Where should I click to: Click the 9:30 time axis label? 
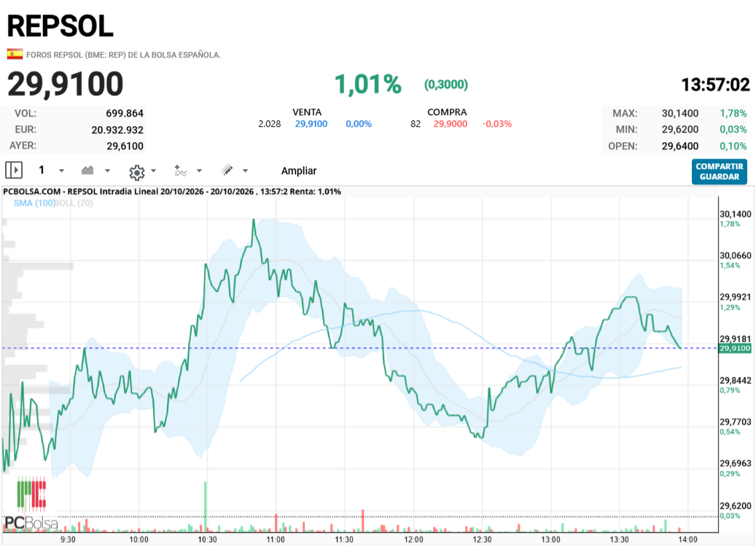click(x=68, y=539)
